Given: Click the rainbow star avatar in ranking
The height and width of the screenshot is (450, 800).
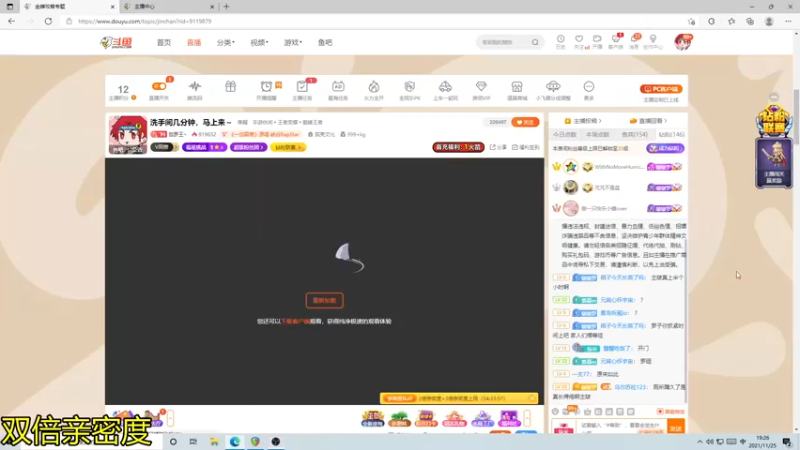Looking at the screenshot, I should pyautogui.click(x=570, y=167).
